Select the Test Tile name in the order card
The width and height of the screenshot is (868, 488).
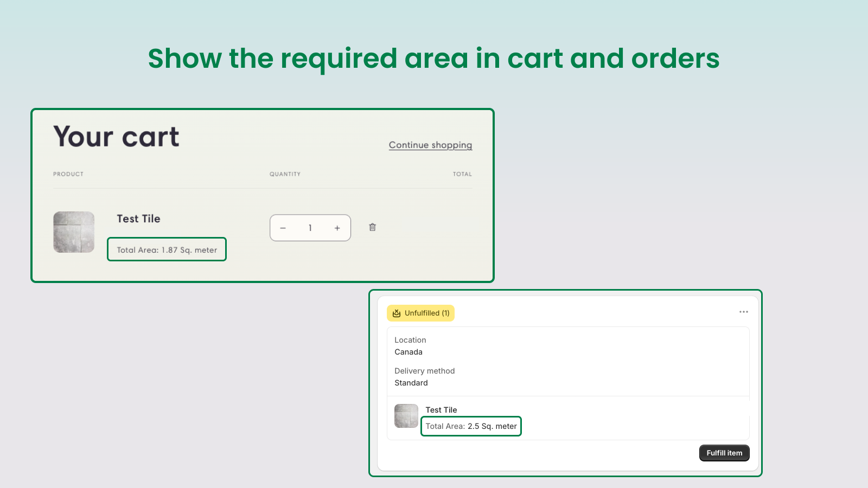pos(441,410)
